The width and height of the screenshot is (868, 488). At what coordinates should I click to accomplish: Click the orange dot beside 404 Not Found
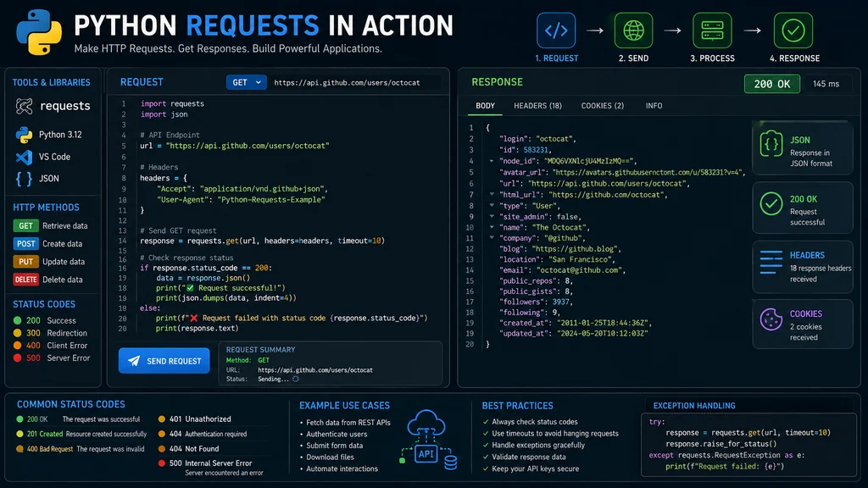click(x=162, y=449)
